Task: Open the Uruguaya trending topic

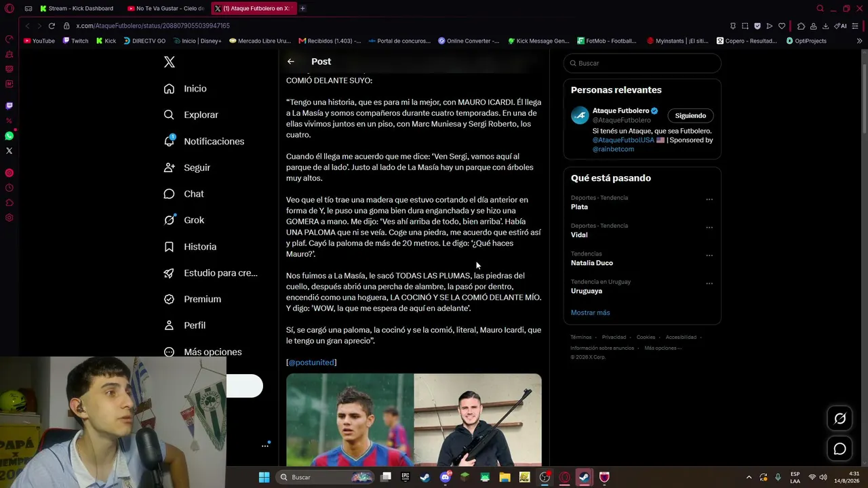Action: 587,291
